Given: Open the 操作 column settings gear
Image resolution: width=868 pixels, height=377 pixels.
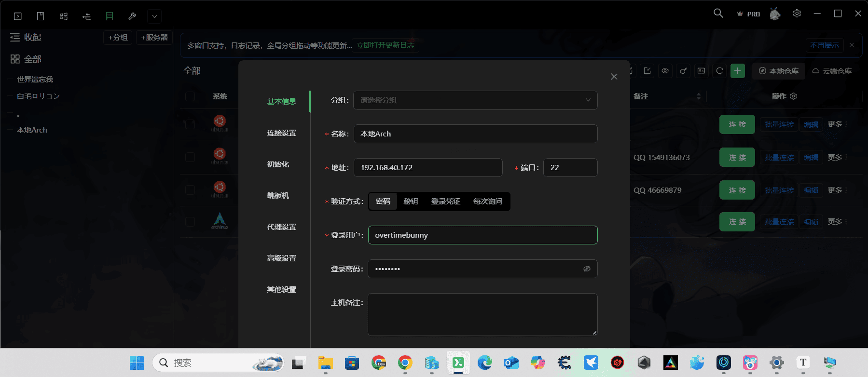Looking at the screenshot, I should 794,96.
